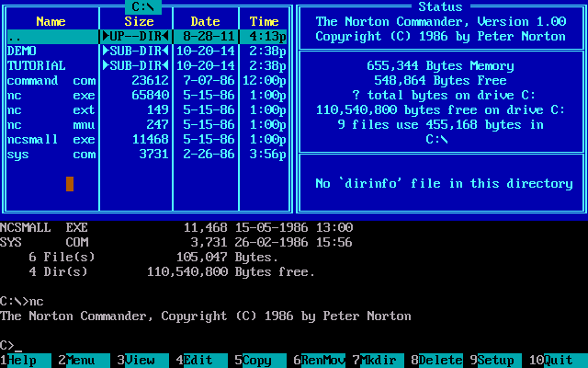Click the C:\ path title on panel
The image size is (588, 368).
[143, 6]
